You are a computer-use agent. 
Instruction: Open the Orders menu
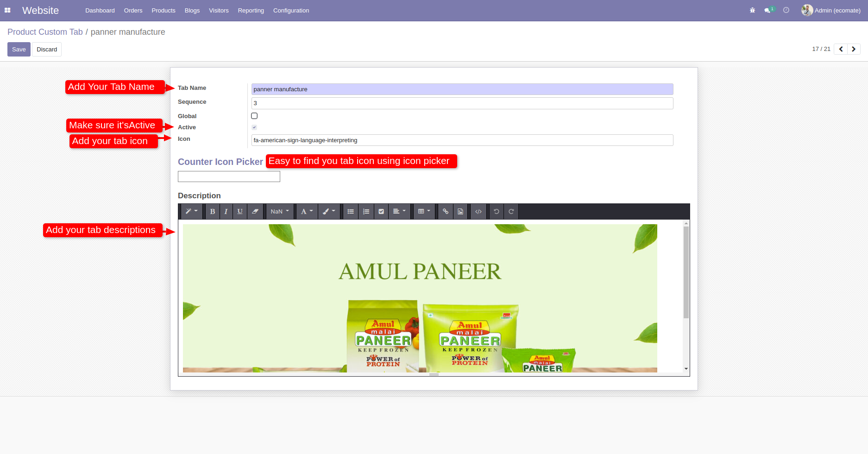point(133,10)
